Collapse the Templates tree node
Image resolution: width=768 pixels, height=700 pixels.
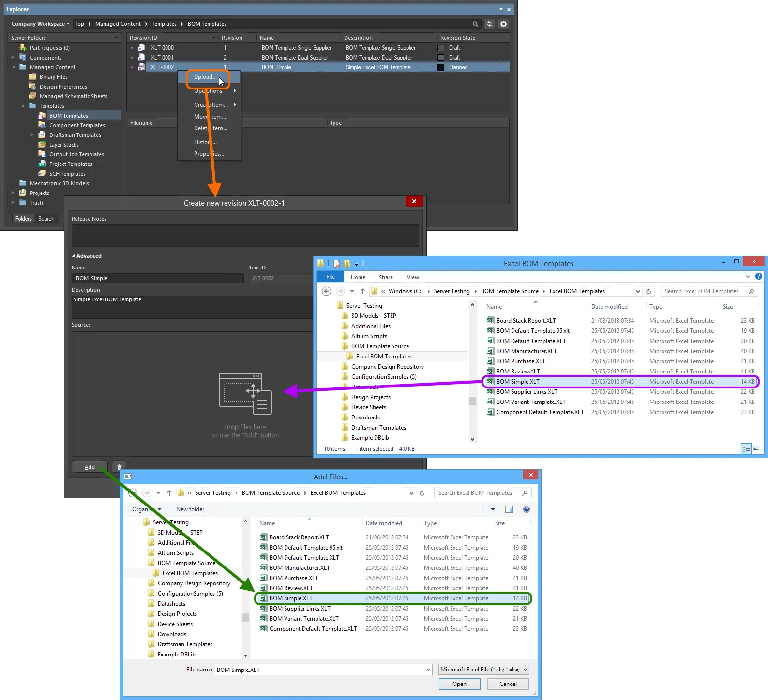(x=23, y=106)
